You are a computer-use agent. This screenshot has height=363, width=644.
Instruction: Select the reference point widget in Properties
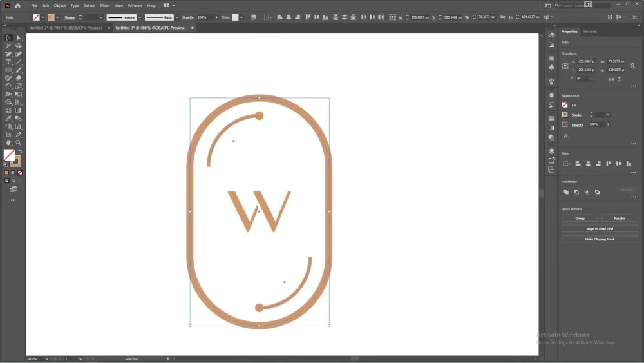565,66
